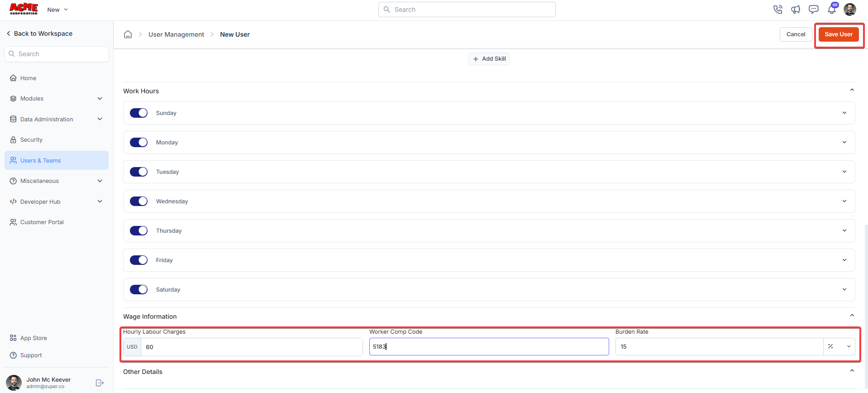Expand the Sunday row chevron
Screen dimensions: 868x393
(844, 113)
